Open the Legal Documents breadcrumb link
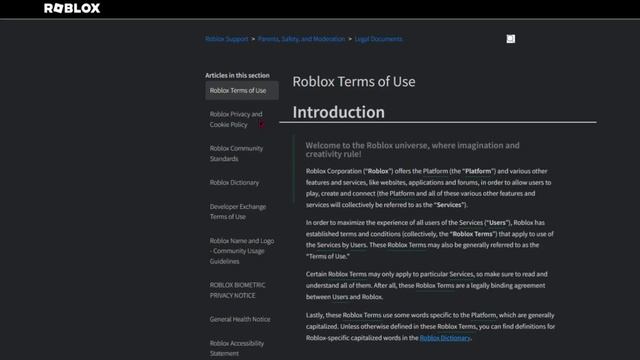 (x=378, y=39)
